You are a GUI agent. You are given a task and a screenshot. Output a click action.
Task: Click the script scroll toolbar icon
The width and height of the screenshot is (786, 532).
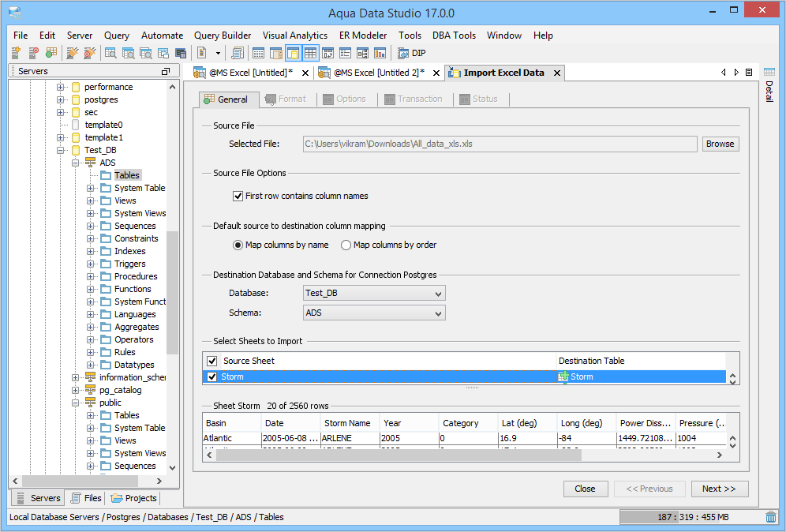238,53
